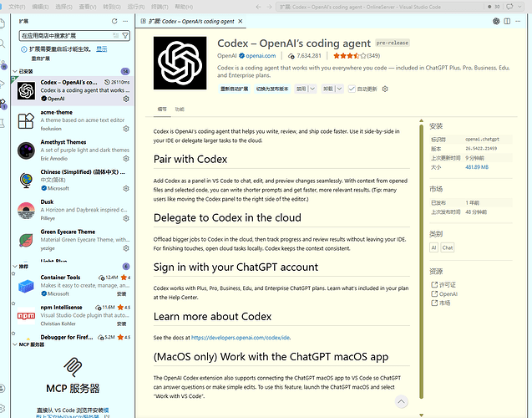Open the File menu
This screenshot has width=532, height=418.
point(17,7)
